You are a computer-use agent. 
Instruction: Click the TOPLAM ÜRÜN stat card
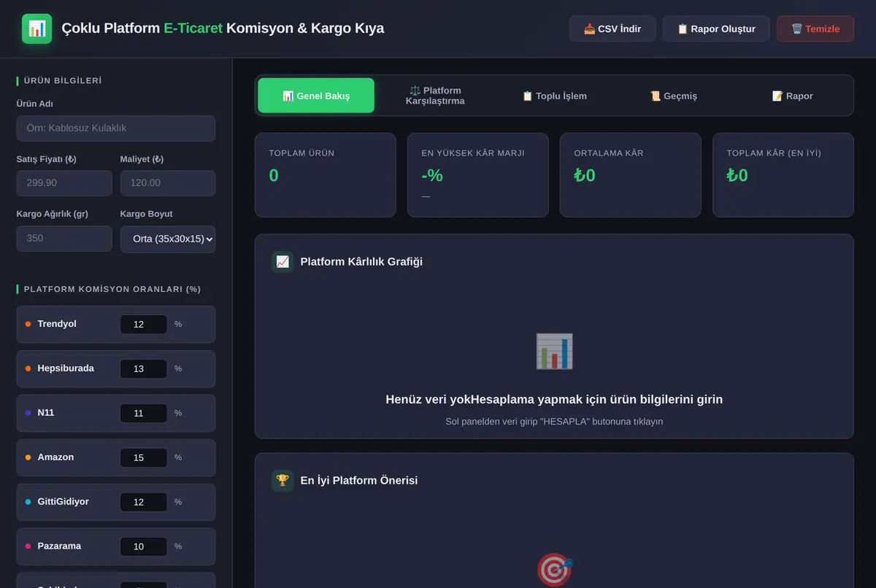click(326, 175)
